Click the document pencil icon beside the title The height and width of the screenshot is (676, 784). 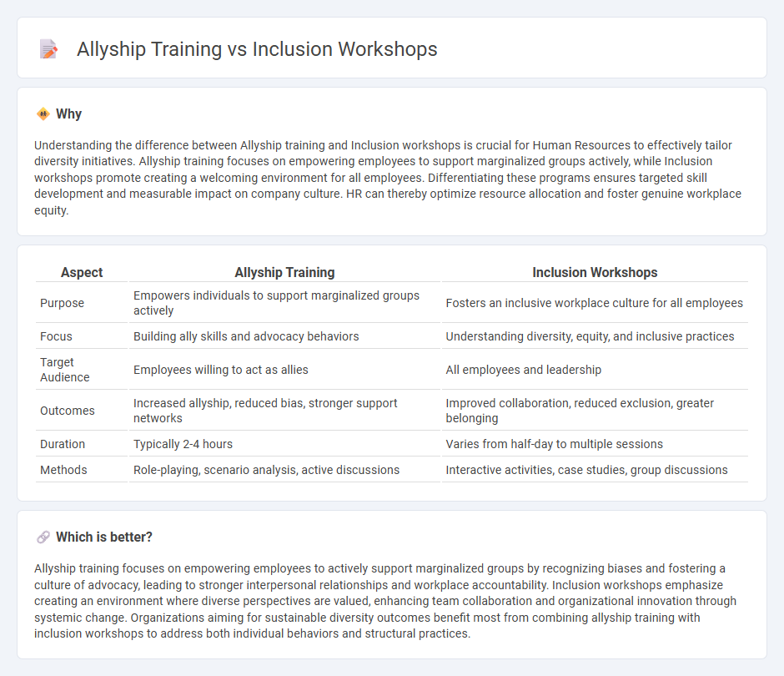click(48, 49)
